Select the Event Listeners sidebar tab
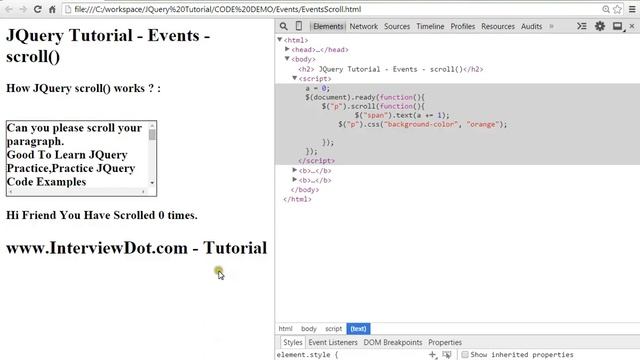The width and height of the screenshot is (640, 360). pyautogui.click(x=333, y=342)
